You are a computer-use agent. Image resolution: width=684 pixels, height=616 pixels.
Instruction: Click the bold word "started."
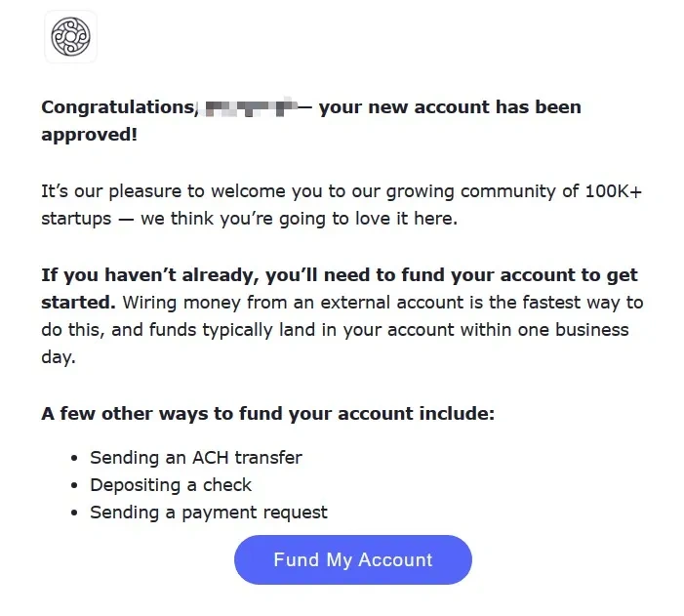79,303
